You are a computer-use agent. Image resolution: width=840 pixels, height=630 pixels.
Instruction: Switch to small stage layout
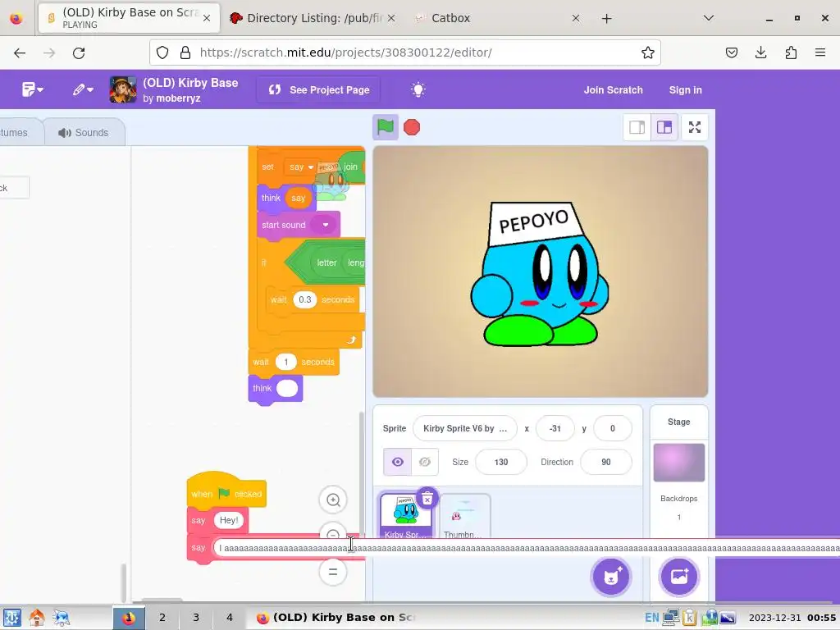(x=637, y=127)
